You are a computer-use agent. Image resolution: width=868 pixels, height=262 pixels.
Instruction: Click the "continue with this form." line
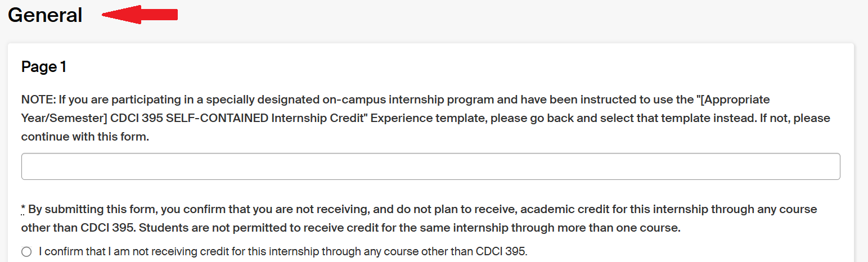coord(85,137)
